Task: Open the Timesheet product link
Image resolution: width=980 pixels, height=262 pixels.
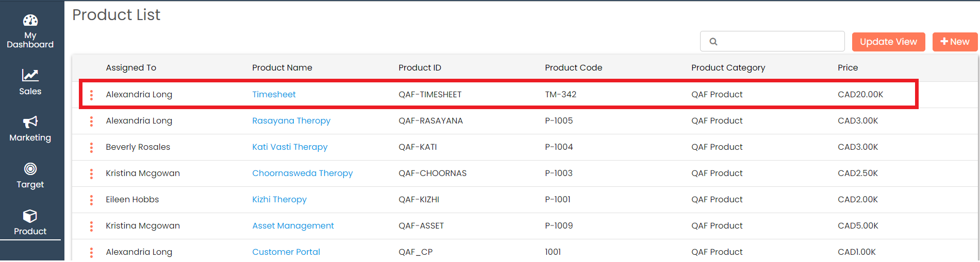Action: 274,95
